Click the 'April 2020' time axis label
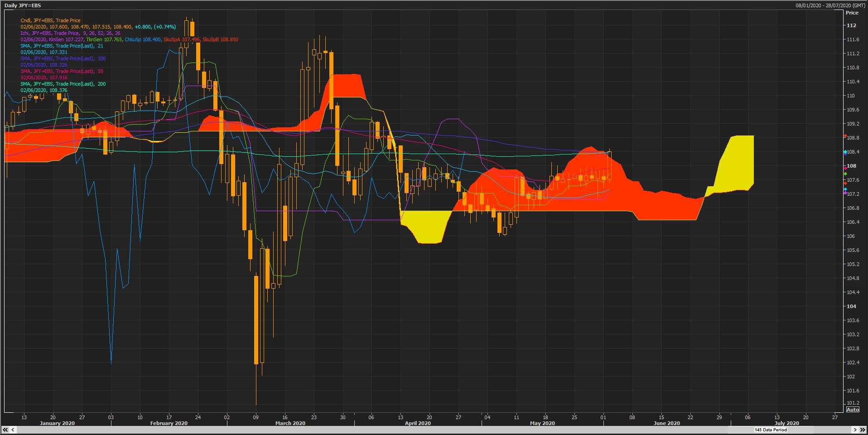The width and height of the screenshot is (868, 435). pos(418,423)
